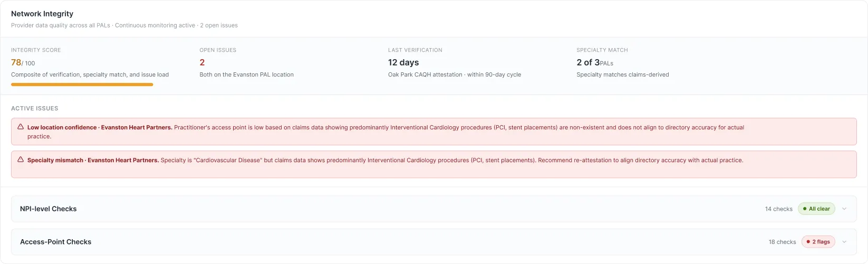This screenshot has width=868, height=264.
Task: Click the 2 flags status badge
Action: click(818, 242)
